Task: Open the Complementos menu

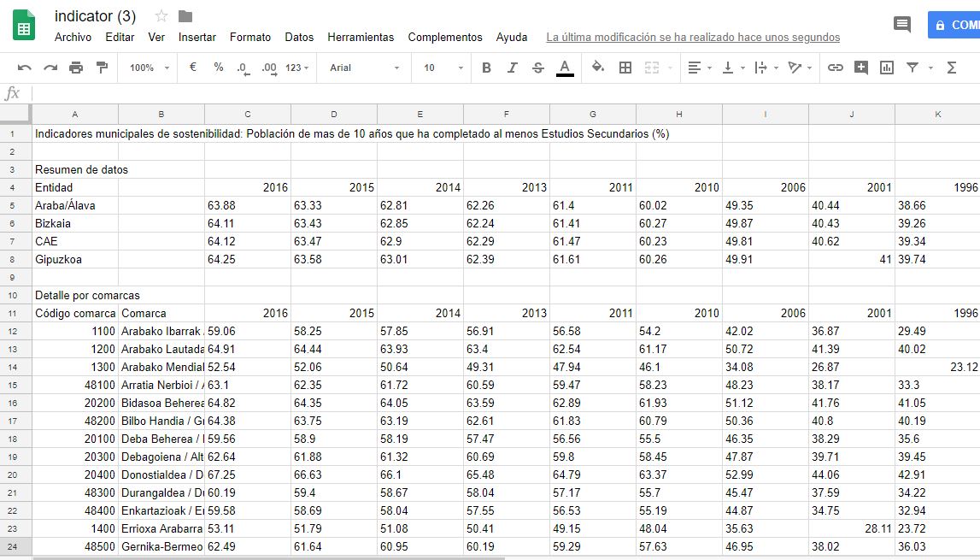Action: coord(445,37)
